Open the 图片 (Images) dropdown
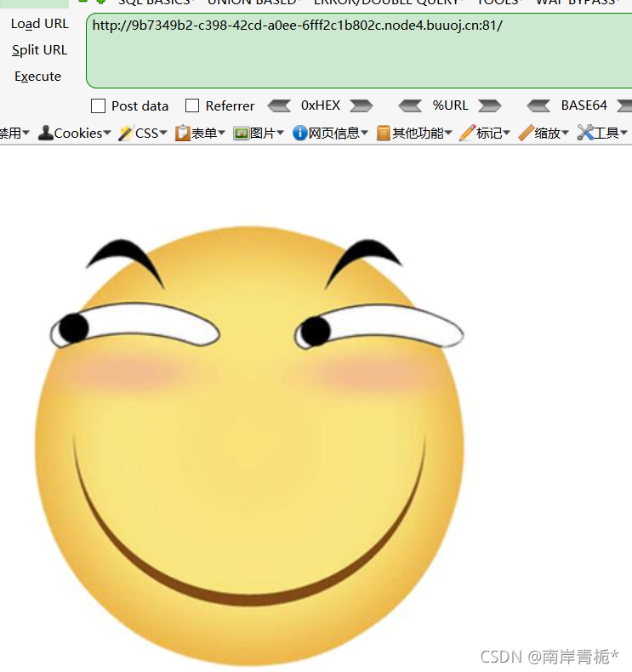This screenshot has height=672, width=632. (x=259, y=134)
